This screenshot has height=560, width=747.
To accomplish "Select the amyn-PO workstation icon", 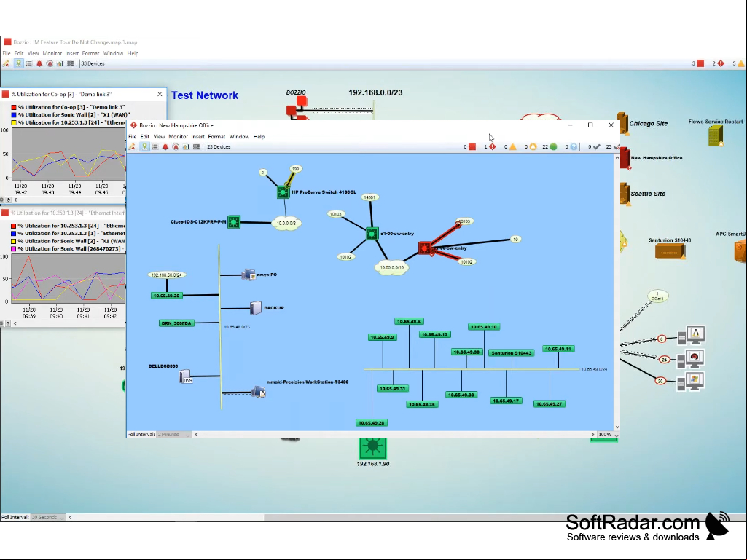I will coord(249,275).
